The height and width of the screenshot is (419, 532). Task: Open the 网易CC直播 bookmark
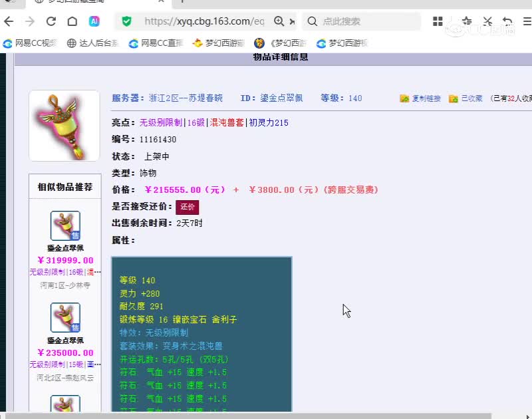(x=156, y=43)
